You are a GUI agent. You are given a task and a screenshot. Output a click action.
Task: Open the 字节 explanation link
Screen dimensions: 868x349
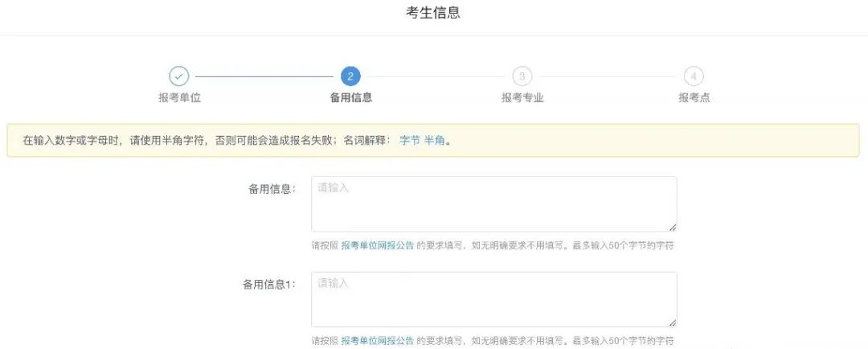pos(409,141)
